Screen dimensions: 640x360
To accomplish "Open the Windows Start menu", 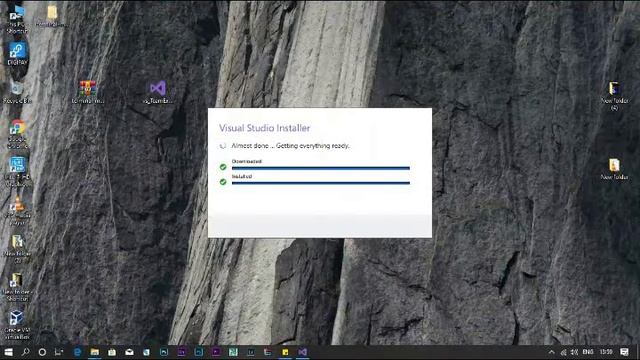I will [9, 352].
